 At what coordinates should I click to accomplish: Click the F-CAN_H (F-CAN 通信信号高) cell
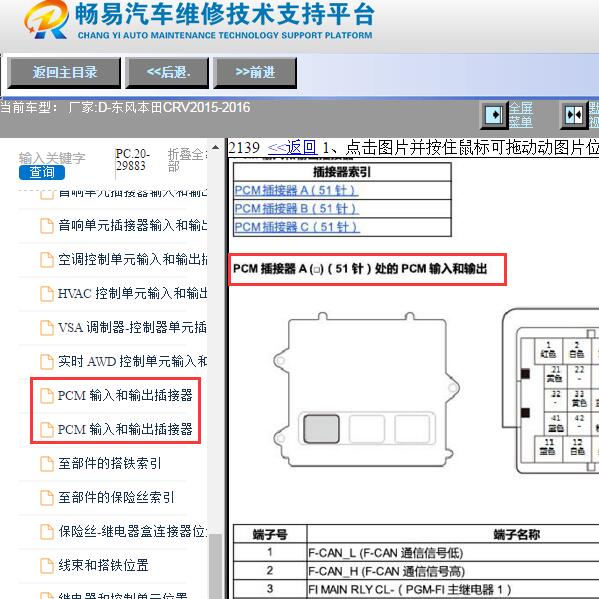(453, 571)
